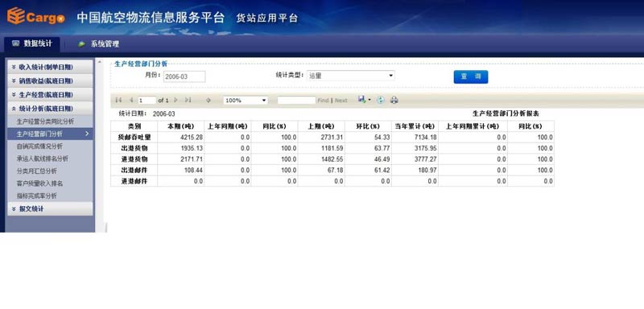Open 指标完成率分析 menu item
Screen dimensions: 644x309
(x=36, y=196)
